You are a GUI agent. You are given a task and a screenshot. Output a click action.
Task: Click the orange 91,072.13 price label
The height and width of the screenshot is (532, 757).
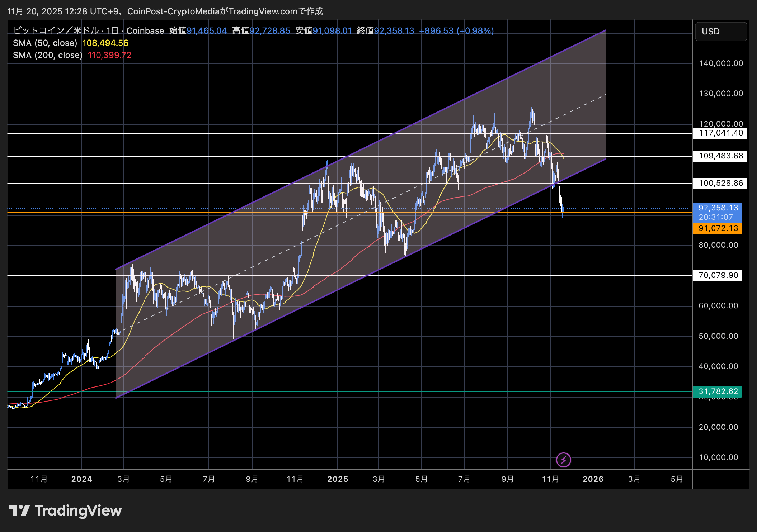718,228
